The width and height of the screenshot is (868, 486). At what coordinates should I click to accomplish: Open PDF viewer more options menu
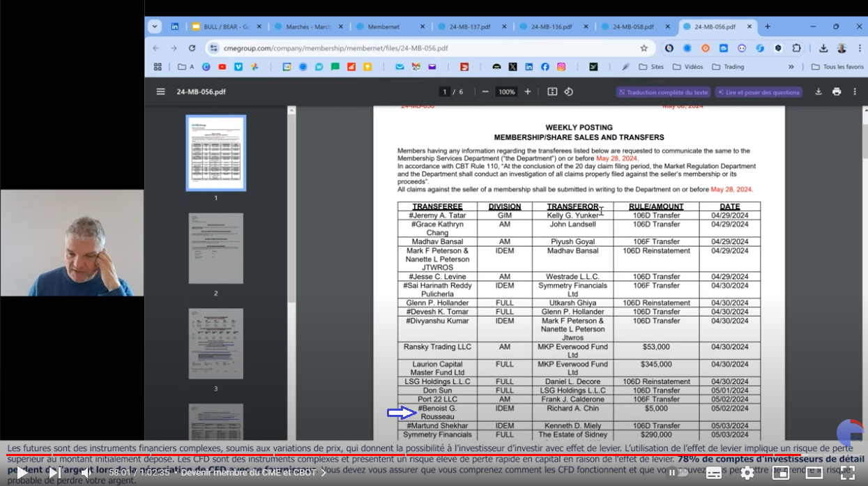pos(855,91)
